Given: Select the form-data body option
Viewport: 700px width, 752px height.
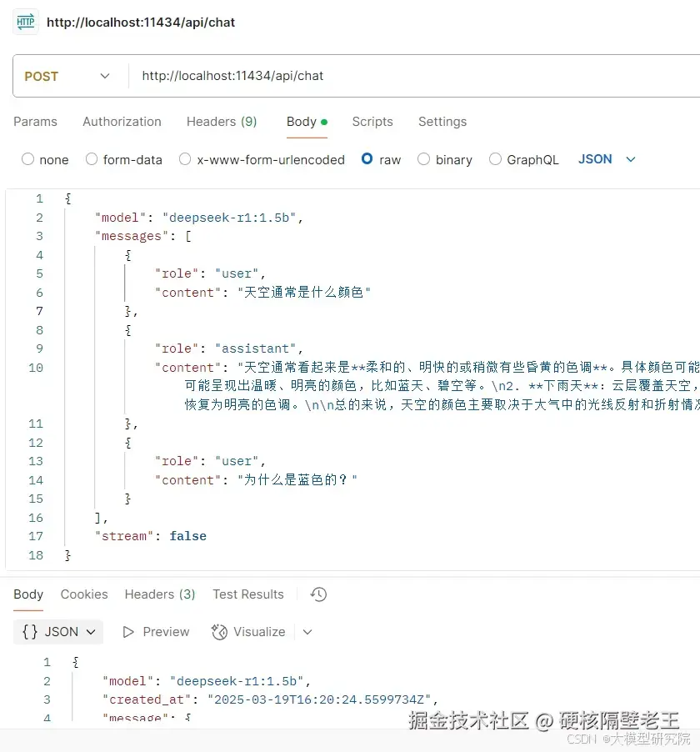Looking at the screenshot, I should coord(92,159).
